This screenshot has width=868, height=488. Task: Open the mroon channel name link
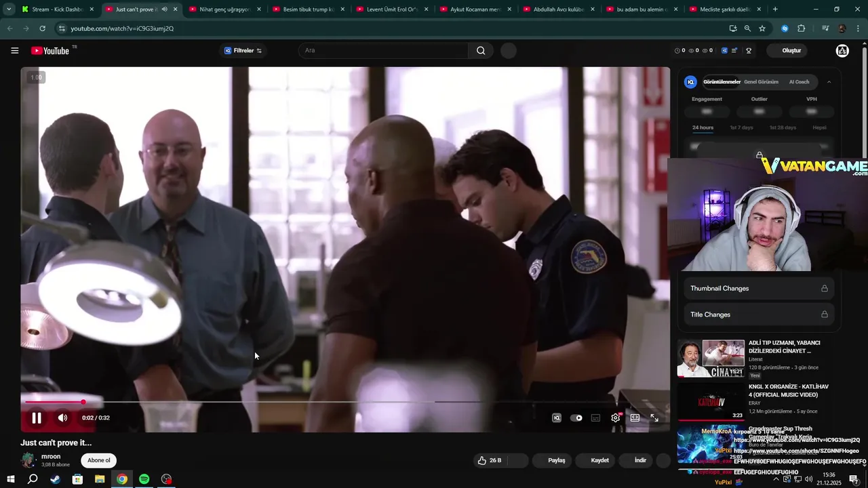coord(51,456)
